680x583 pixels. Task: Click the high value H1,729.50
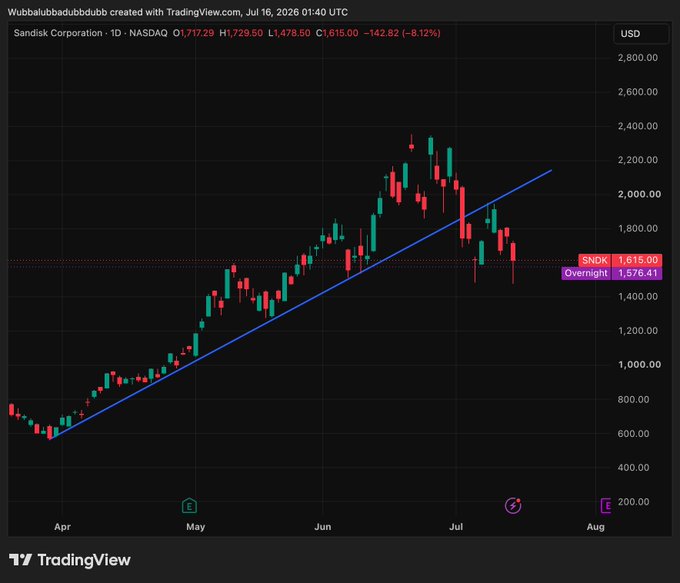pyautogui.click(x=241, y=33)
